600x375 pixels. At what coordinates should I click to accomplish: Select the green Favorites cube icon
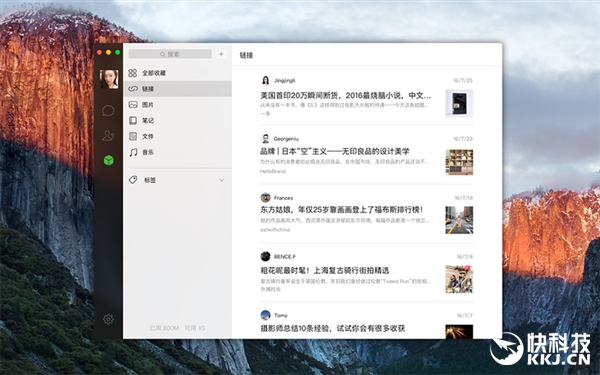[109, 160]
